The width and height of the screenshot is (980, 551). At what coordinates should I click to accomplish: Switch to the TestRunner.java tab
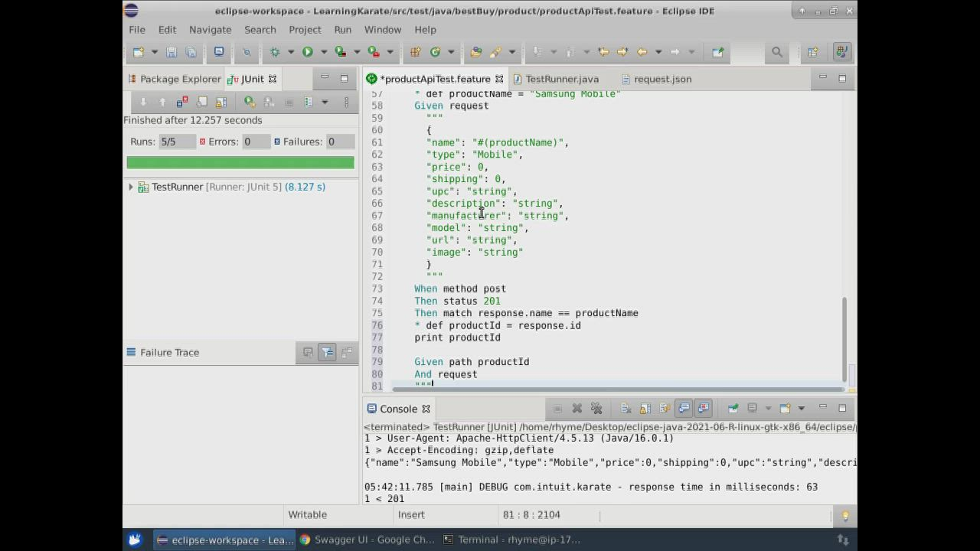click(x=561, y=79)
